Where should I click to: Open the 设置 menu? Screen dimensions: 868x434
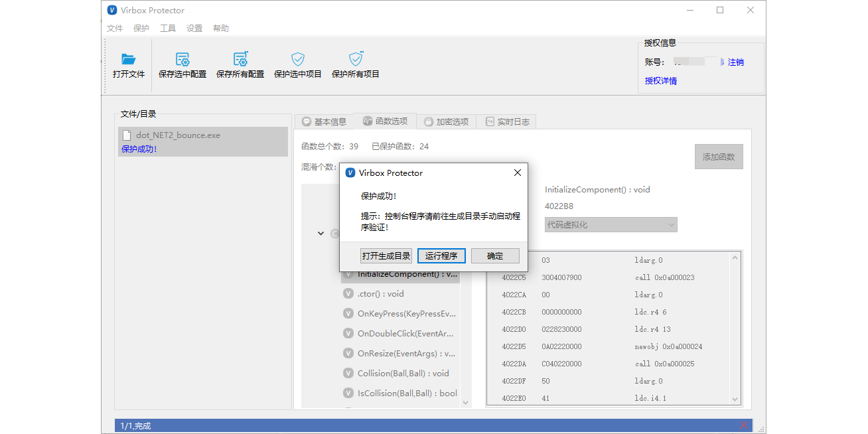194,27
